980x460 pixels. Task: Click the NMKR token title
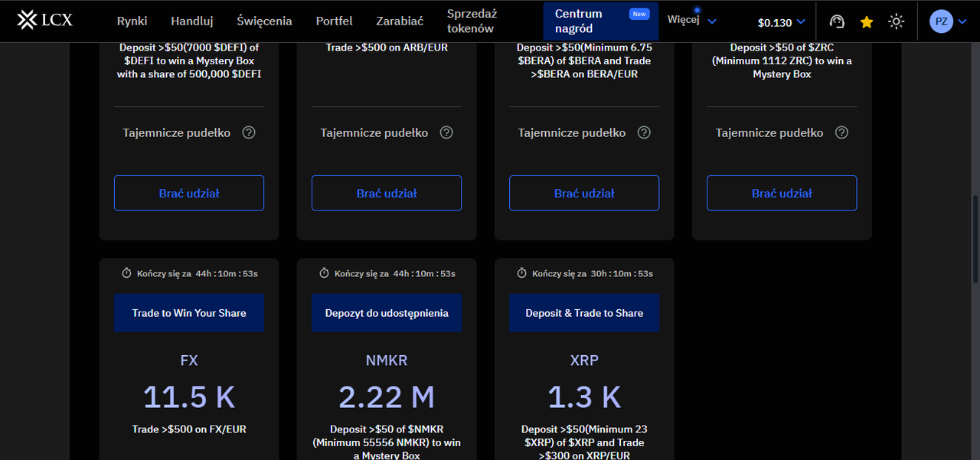pyautogui.click(x=387, y=360)
